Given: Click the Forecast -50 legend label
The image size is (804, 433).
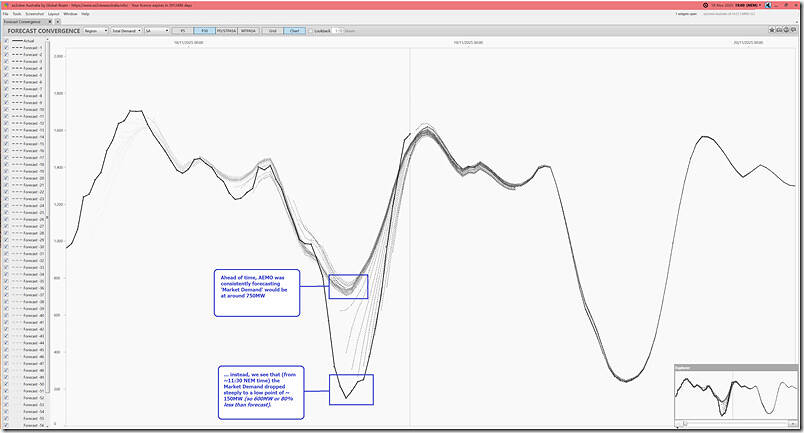Looking at the screenshot, I should pyautogui.click(x=34, y=384).
